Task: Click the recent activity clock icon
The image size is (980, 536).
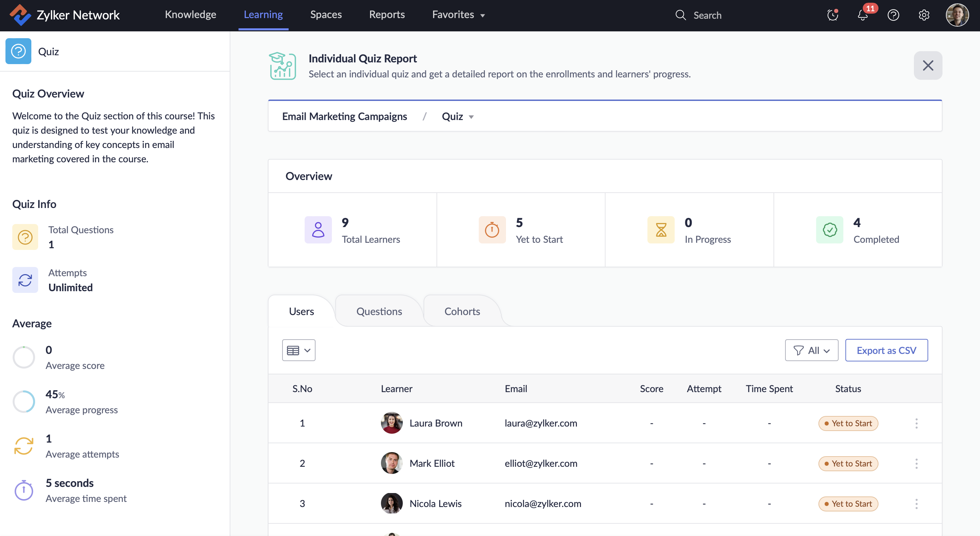Action: tap(832, 15)
